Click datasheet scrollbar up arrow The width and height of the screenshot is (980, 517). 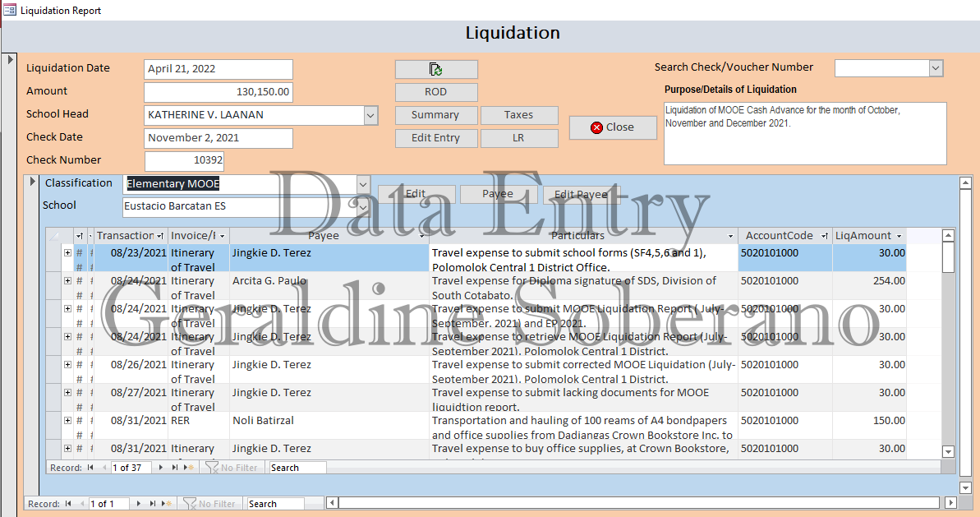(948, 236)
